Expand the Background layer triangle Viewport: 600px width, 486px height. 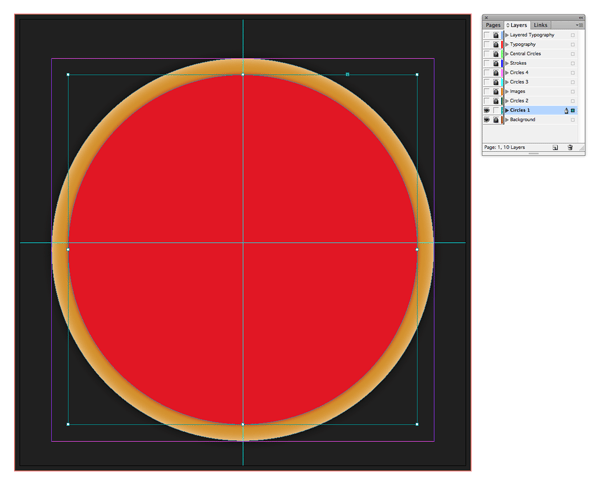507,120
